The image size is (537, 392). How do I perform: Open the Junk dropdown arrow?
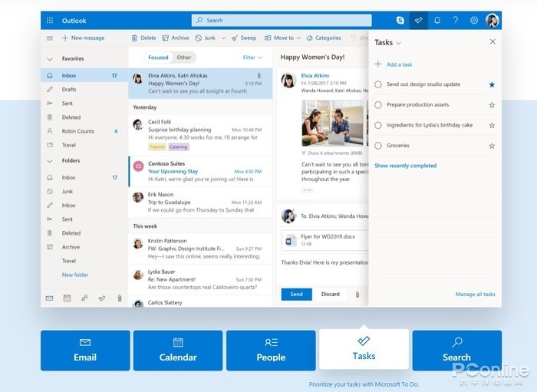tap(223, 38)
